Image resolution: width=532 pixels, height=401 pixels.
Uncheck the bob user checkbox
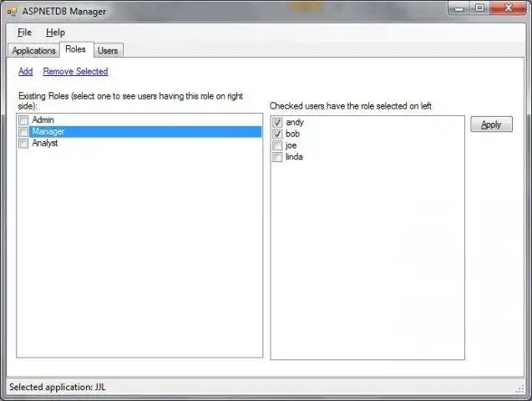pyautogui.click(x=277, y=134)
